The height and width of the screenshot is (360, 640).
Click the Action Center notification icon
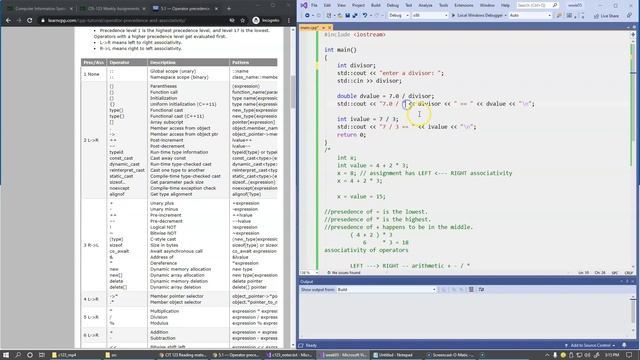(x=629, y=355)
